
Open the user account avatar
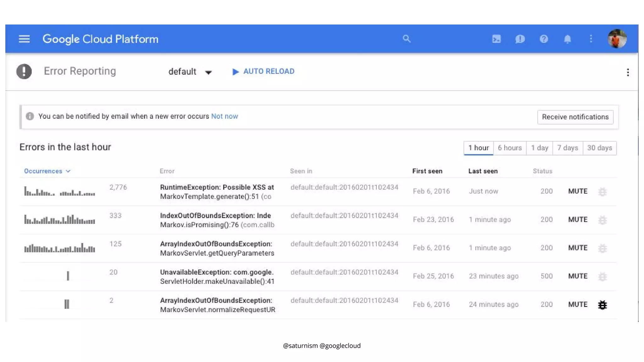pos(617,39)
